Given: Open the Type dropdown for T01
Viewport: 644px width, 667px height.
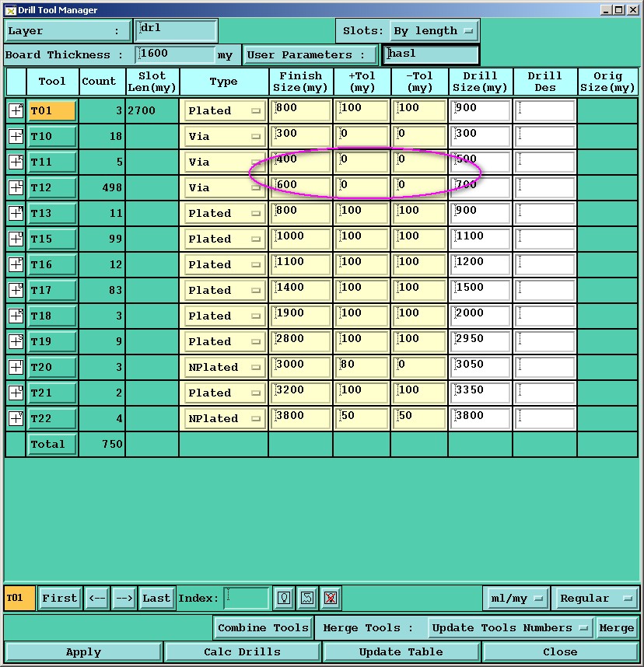Looking at the screenshot, I should (x=223, y=110).
